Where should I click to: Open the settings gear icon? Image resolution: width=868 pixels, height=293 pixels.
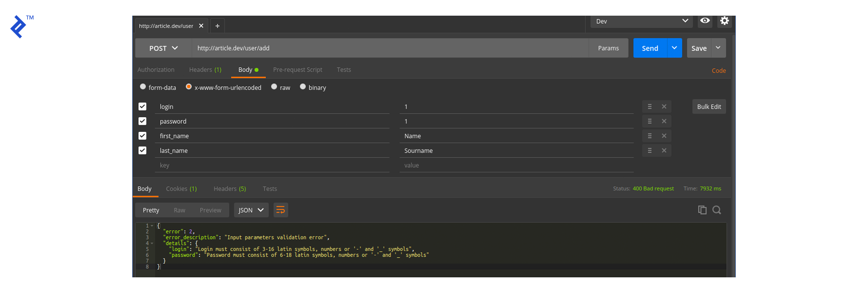(724, 21)
